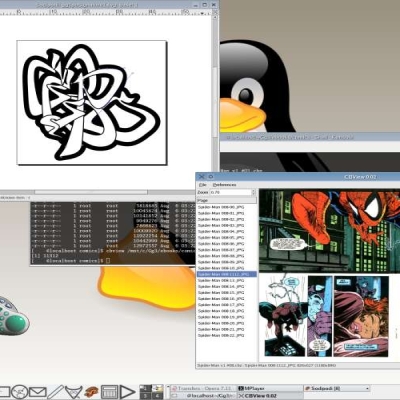The width and height of the screenshot is (400, 400).
Task: Select page Spider-Man 008-10.JPG
Action: [227, 268]
